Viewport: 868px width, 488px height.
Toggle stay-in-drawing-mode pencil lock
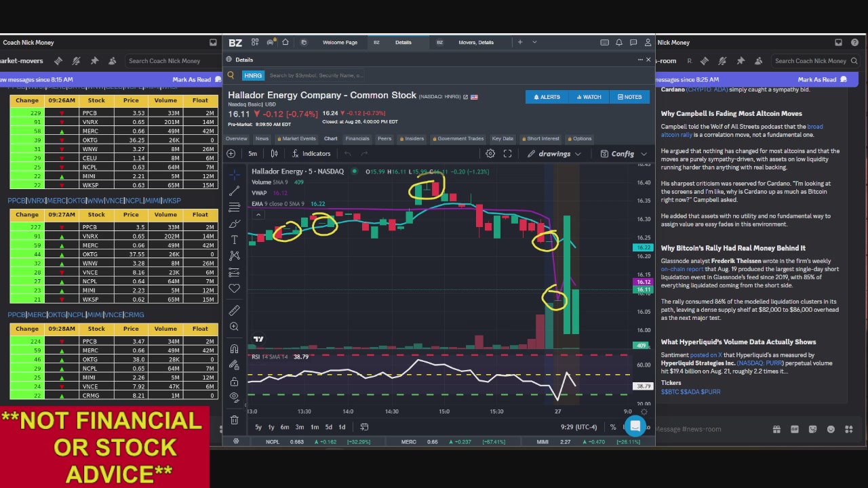click(x=235, y=365)
